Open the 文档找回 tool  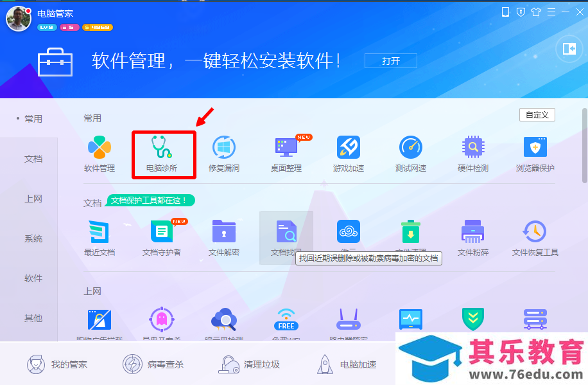286,238
